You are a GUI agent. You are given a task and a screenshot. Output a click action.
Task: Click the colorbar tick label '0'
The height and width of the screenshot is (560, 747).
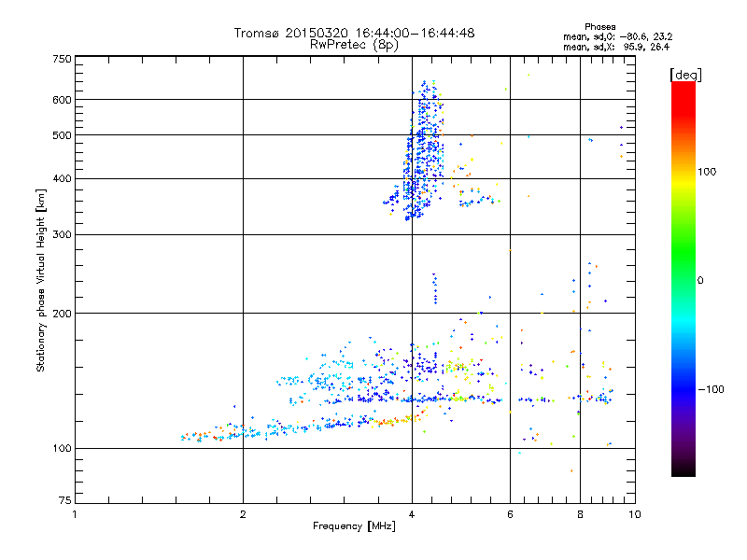(700, 281)
